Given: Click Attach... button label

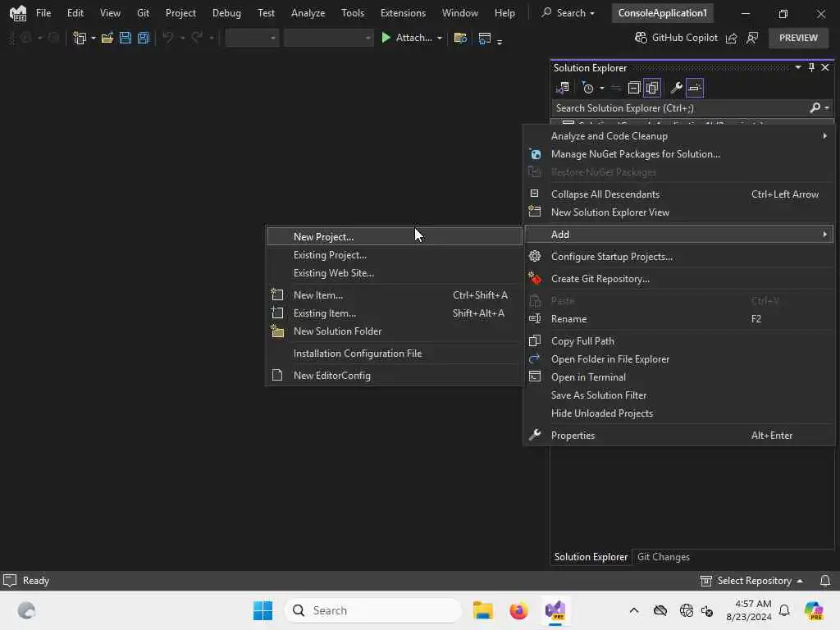Looking at the screenshot, I should coord(413,38).
